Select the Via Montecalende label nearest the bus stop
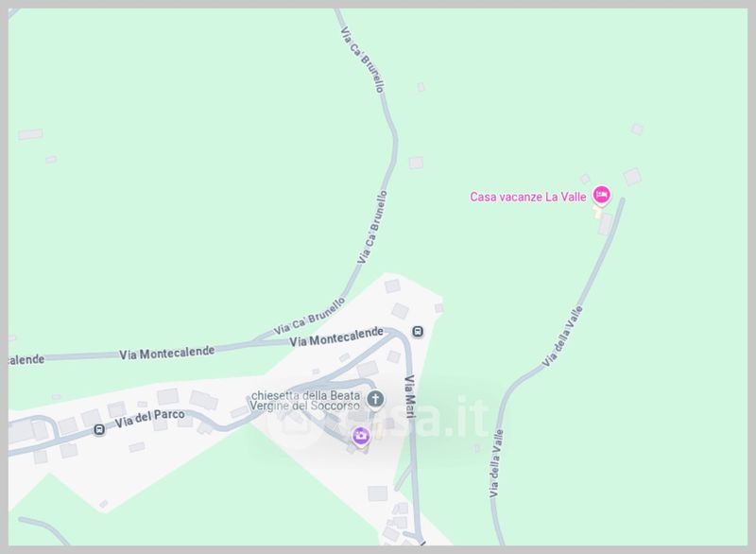Image resolution: width=756 pixels, height=554 pixels. coord(336,337)
